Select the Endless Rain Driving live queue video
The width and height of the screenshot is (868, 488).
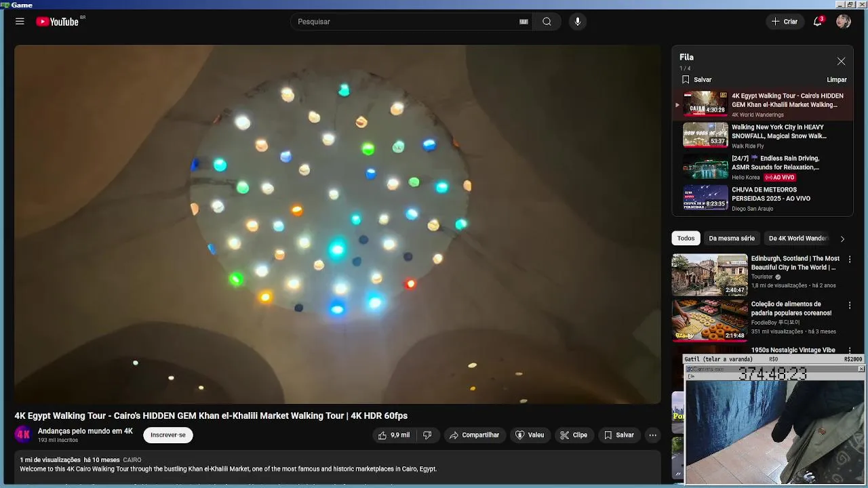click(762, 167)
